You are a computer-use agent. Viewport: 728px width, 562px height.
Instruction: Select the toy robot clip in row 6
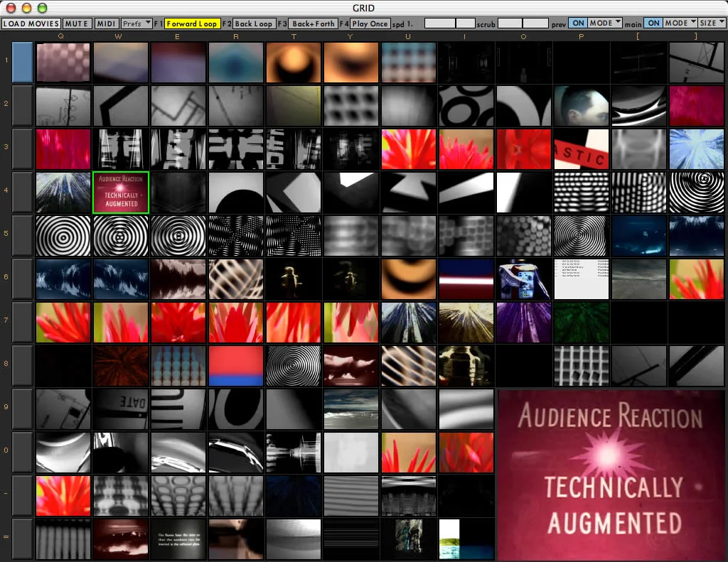[x=524, y=279]
